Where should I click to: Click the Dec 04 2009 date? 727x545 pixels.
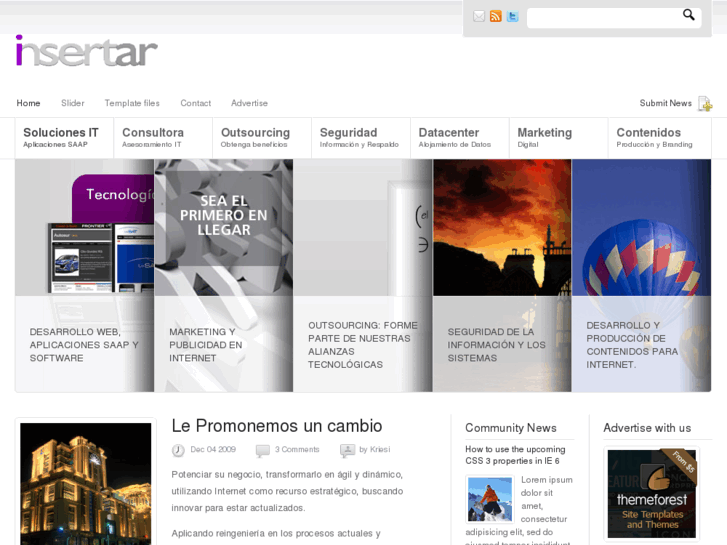pos(213,449)
